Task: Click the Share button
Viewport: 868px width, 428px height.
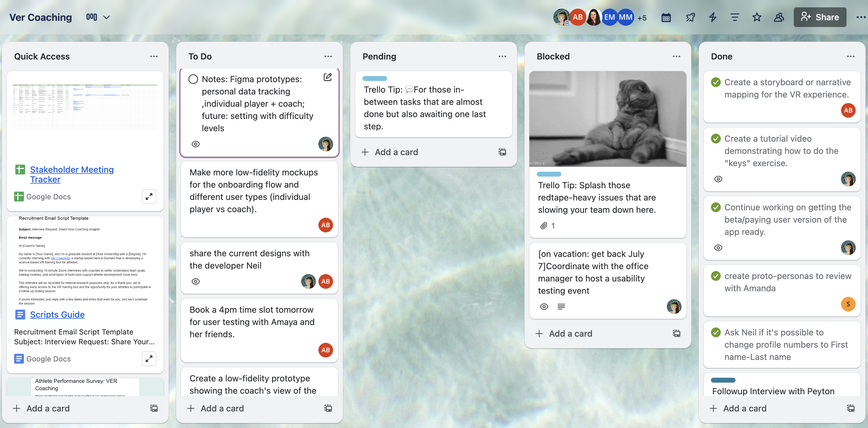Action: [x=820, y=17]
